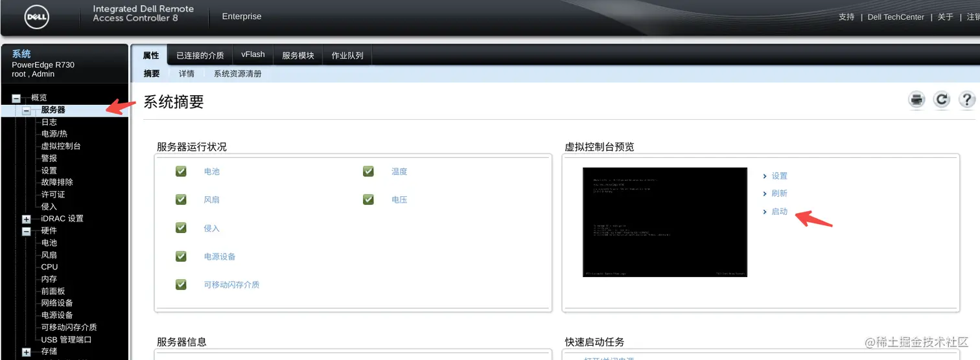Image resolution: width=980 pixels, height=360 pixels.
Task: Select 故障排除 in the sidebar tree
Action: pyautogui.click(x=57, y=183)
